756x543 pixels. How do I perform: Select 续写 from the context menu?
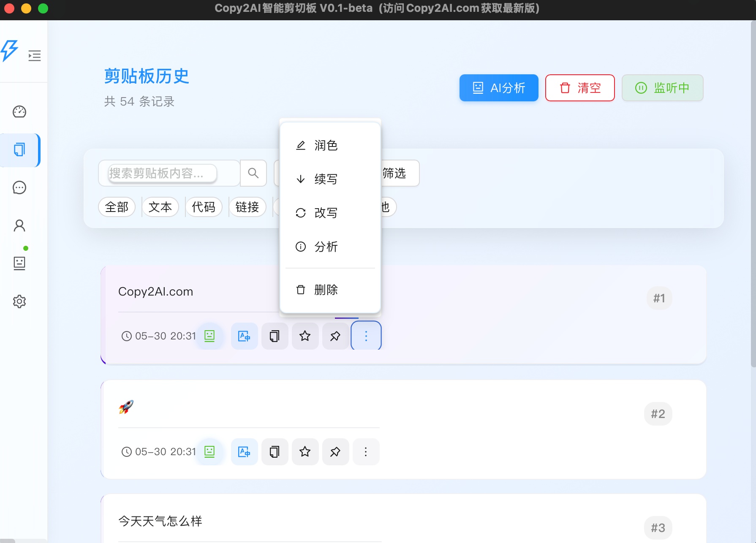pos(325,179)
